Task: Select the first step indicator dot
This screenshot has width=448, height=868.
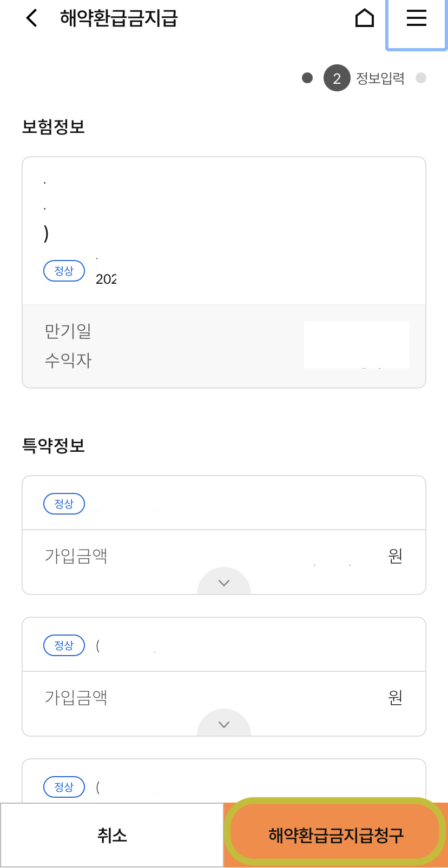Action: pos(307,78)
